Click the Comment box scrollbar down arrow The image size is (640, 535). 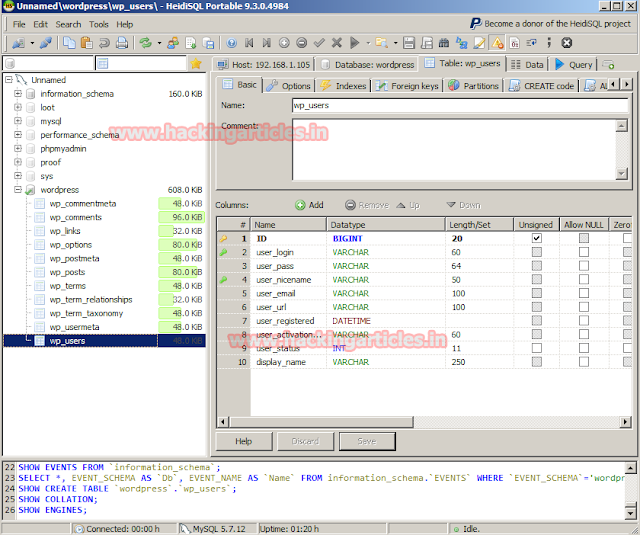(x=623, y=173)
